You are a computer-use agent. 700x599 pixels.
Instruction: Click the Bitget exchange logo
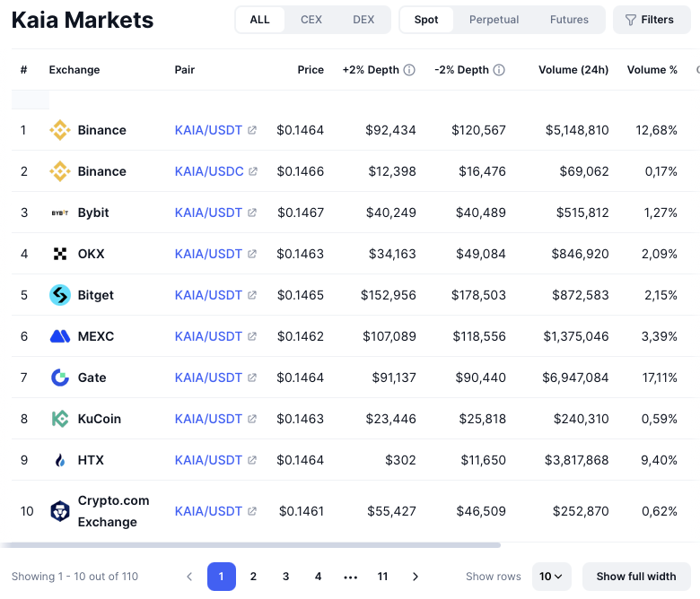[60, 295]
